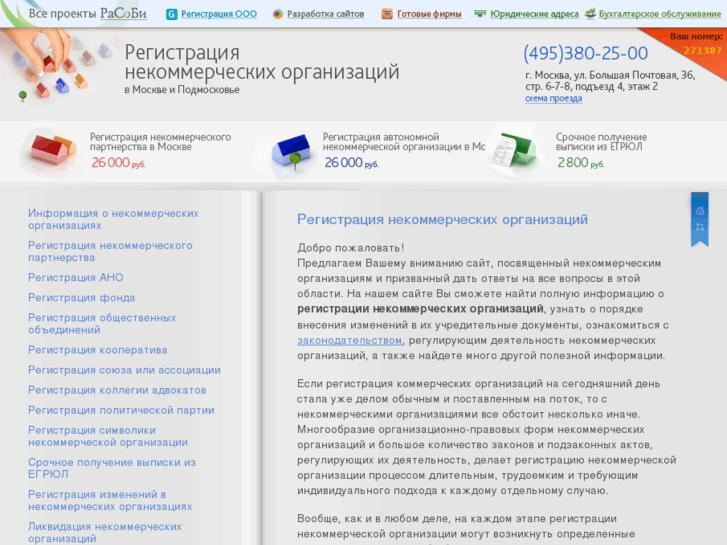Open the Разработка сайтов top link

(325, 14)
